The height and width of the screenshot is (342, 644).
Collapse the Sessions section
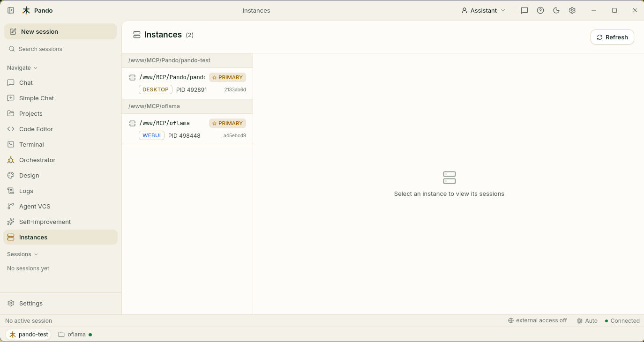coord(22,254)
